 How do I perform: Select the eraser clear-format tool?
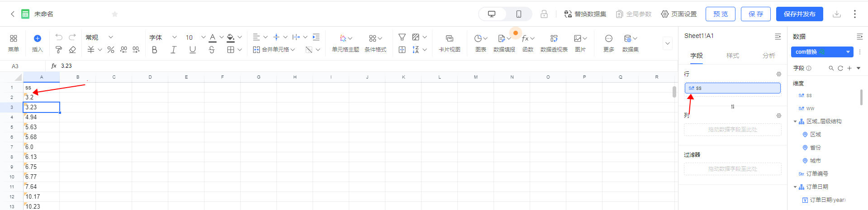coord(72,50)
